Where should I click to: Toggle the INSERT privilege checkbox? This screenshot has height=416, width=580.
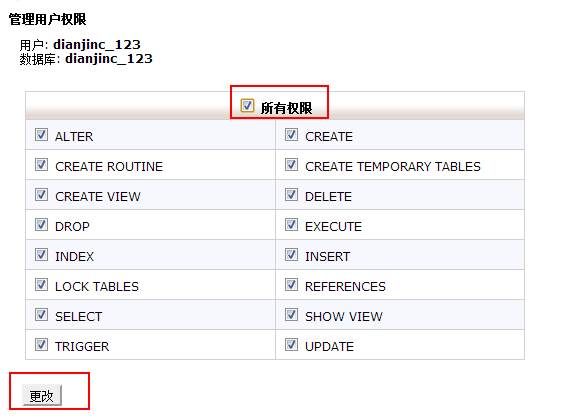[291, 254]
